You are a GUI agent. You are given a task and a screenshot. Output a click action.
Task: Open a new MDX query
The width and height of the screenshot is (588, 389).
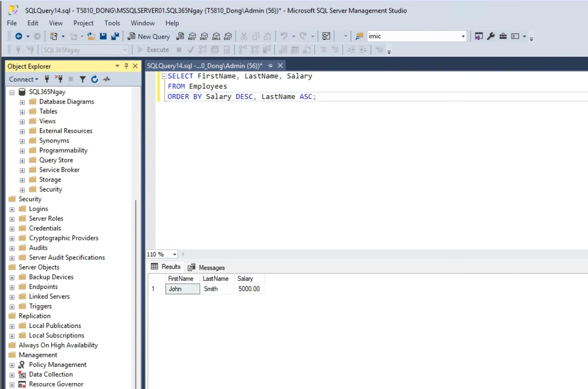[x=192, y=36]
